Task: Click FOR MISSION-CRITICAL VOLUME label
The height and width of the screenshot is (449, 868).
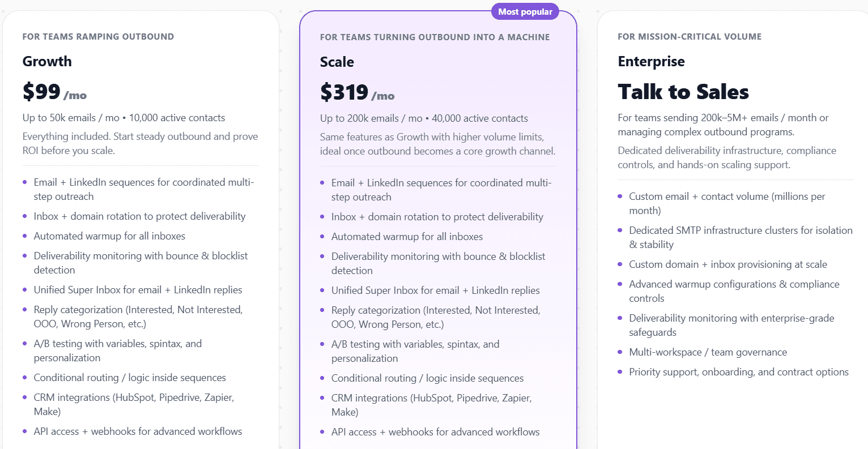Action: pos(690,36)
